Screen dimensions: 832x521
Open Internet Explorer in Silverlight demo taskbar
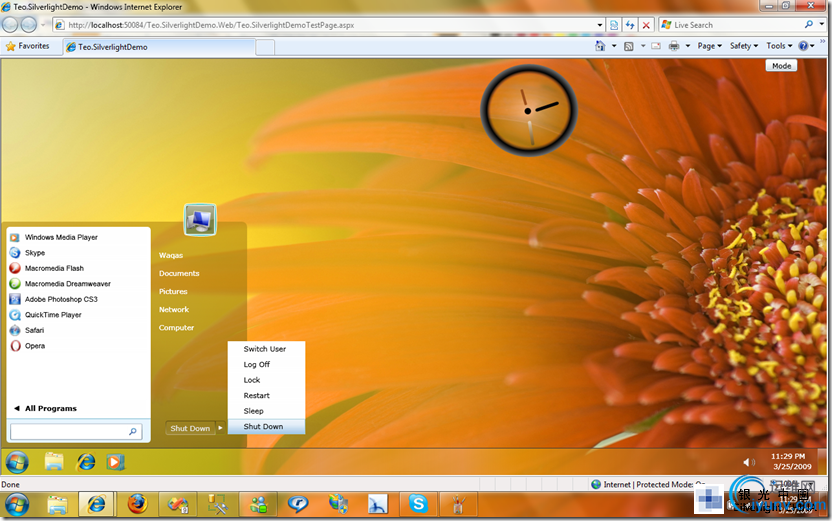coord(85,462)
